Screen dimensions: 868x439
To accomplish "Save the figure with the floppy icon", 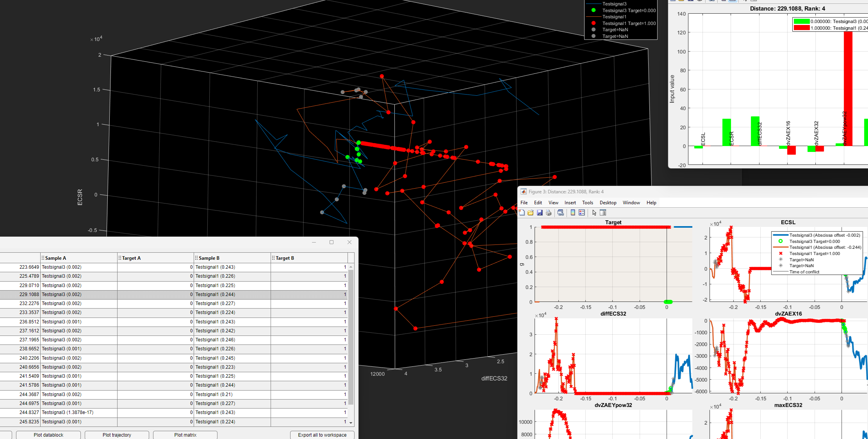I will (x=540, y=213).
